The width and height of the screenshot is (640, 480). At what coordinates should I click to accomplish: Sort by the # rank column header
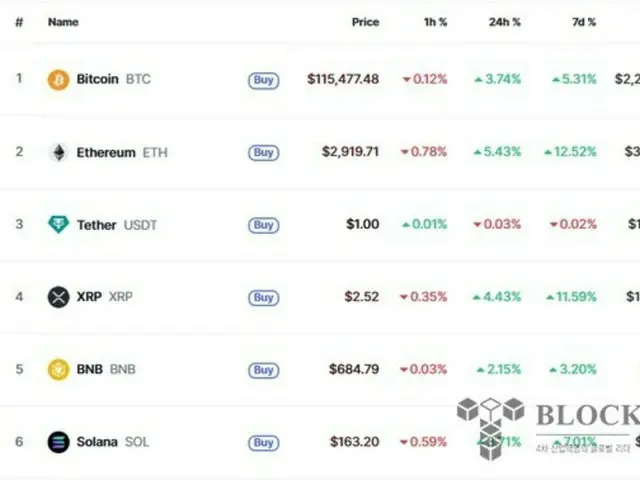click(x=19, y=22)
